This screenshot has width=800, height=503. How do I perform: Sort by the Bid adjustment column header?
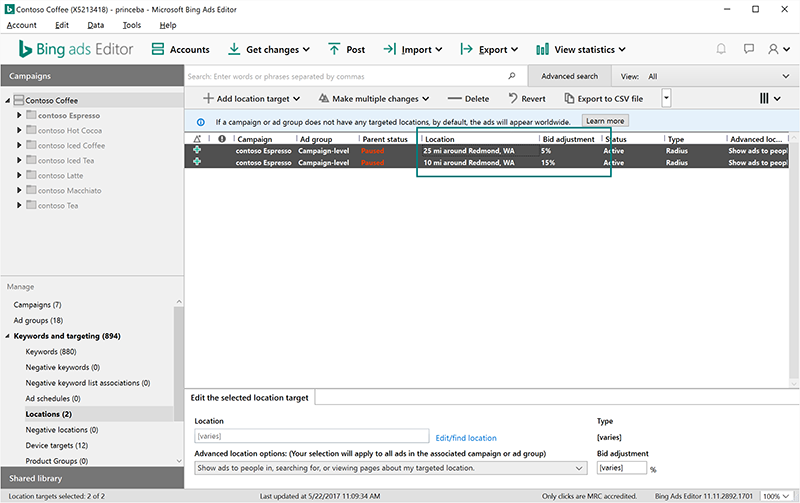tap(569, 139)
